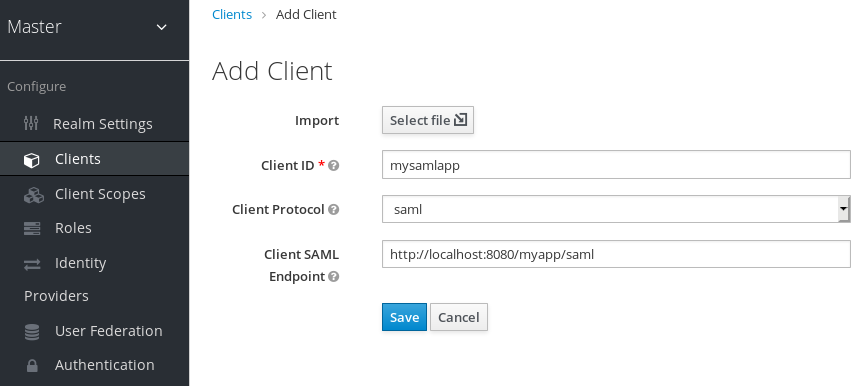The image size is (863, 386).
Task: Click the import arrow icon on Select file
Action: coord(460,119)
